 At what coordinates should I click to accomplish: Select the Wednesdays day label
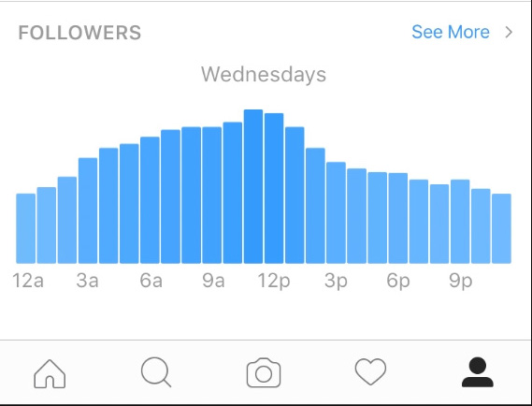[x=264, y=74]
